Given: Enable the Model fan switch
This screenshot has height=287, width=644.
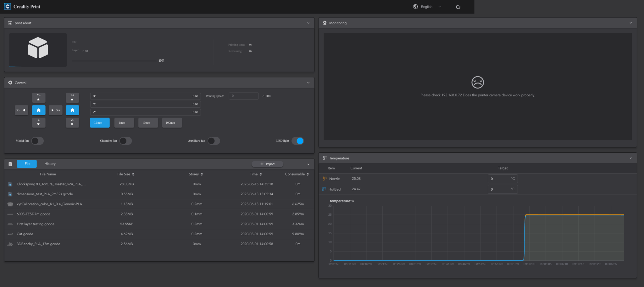Looking at the screenshot, I should [37, 141].
